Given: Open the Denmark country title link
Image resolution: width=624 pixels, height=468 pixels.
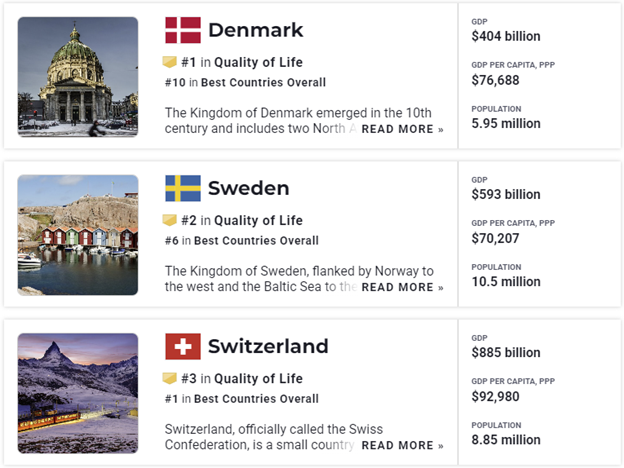Looking at the screenshot, I should [255, 30].
